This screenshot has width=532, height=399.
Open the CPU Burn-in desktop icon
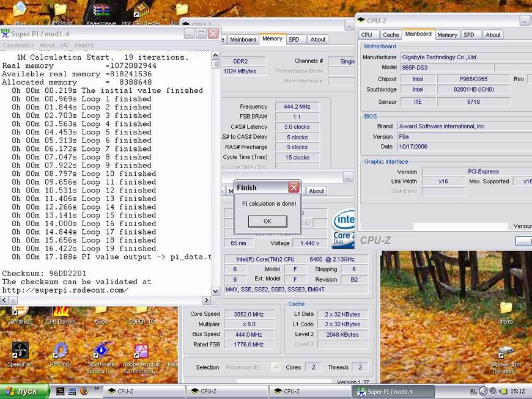[60, 311]
